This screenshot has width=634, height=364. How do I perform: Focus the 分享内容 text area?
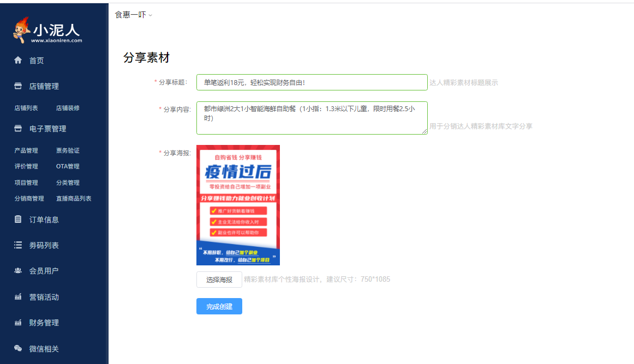(312, 118)
